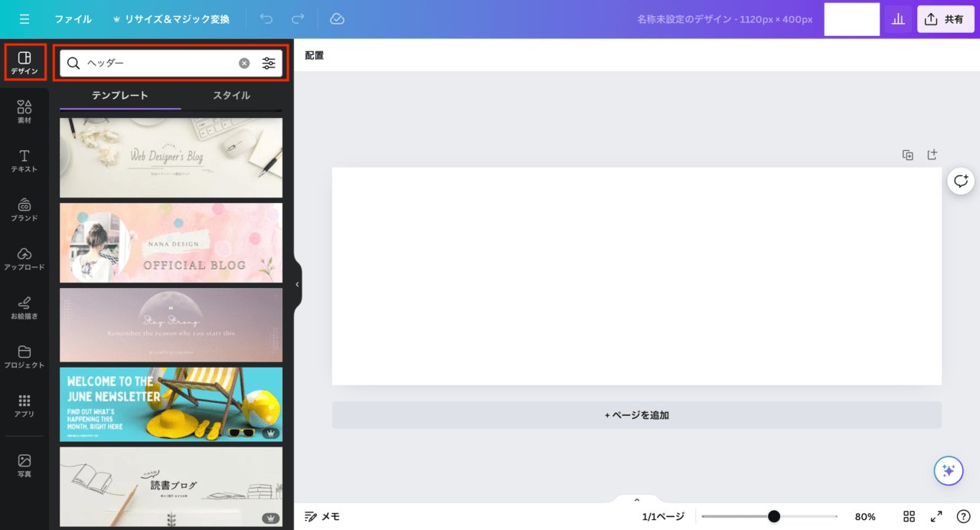Open the プロジェクト projects folder

24,357
